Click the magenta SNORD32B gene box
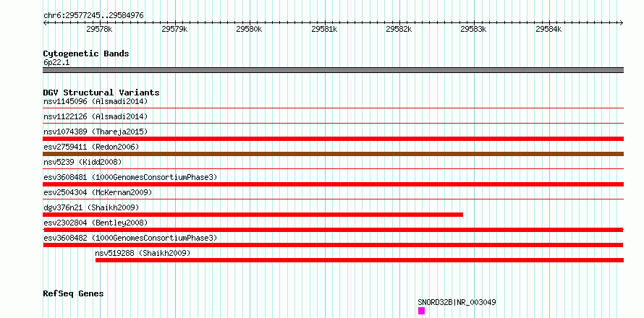 click(x=421, y=311)
